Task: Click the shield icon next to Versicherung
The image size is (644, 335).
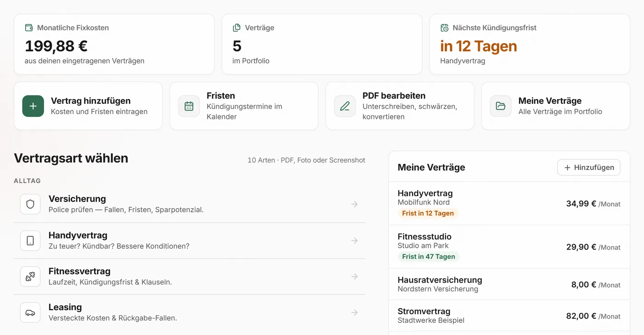Action: pyautogui.click(x=30, y=204)
